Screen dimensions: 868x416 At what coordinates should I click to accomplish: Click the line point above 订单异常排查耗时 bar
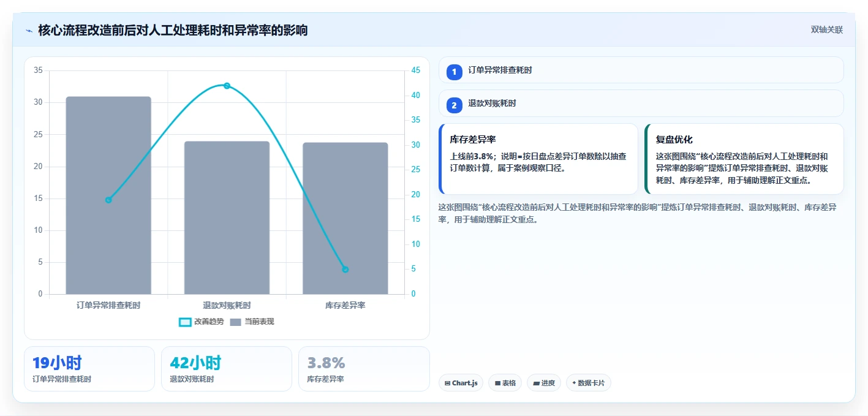(108, 200)
